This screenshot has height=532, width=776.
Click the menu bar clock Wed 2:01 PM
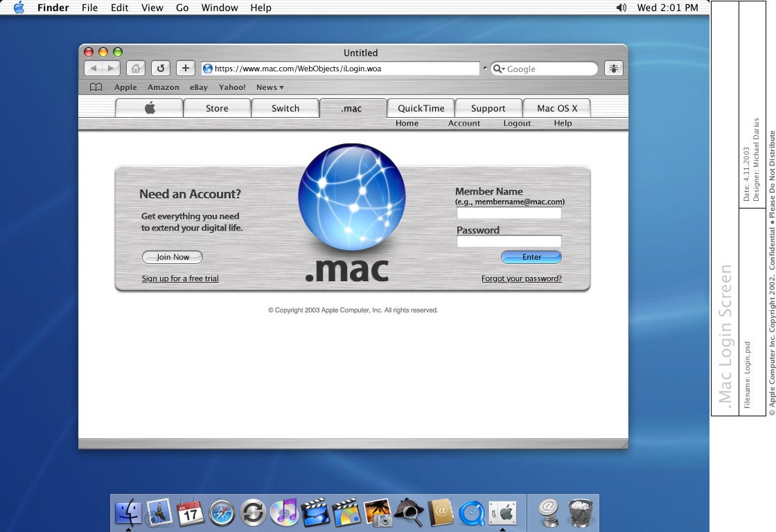point(667,8)
